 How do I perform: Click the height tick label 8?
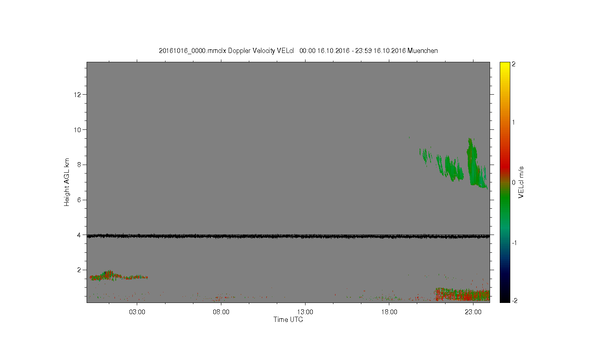[80, 165]
